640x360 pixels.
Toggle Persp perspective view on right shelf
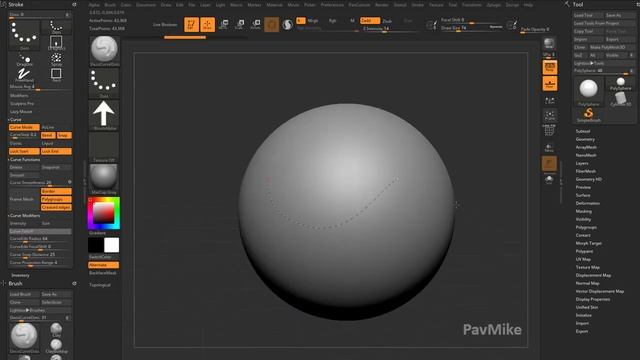point(550,68)
